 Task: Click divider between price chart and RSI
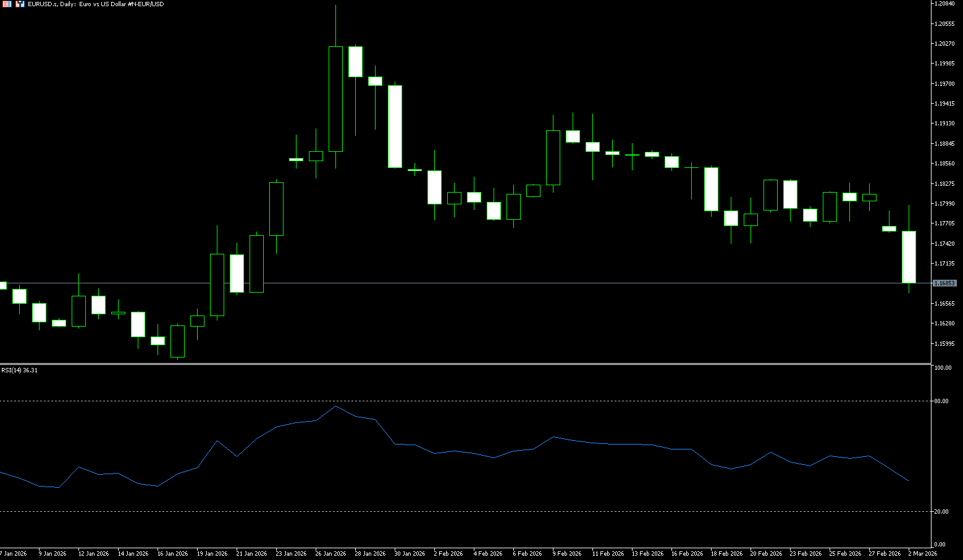463,364
